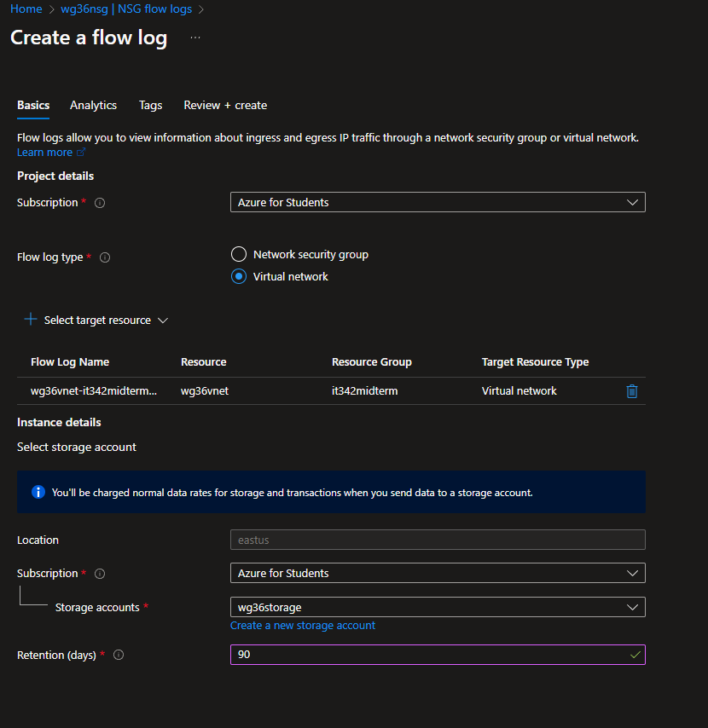The image size is (708, 728).
Task: Expand the Storage accounts dropdown
Action: point(437,607)
